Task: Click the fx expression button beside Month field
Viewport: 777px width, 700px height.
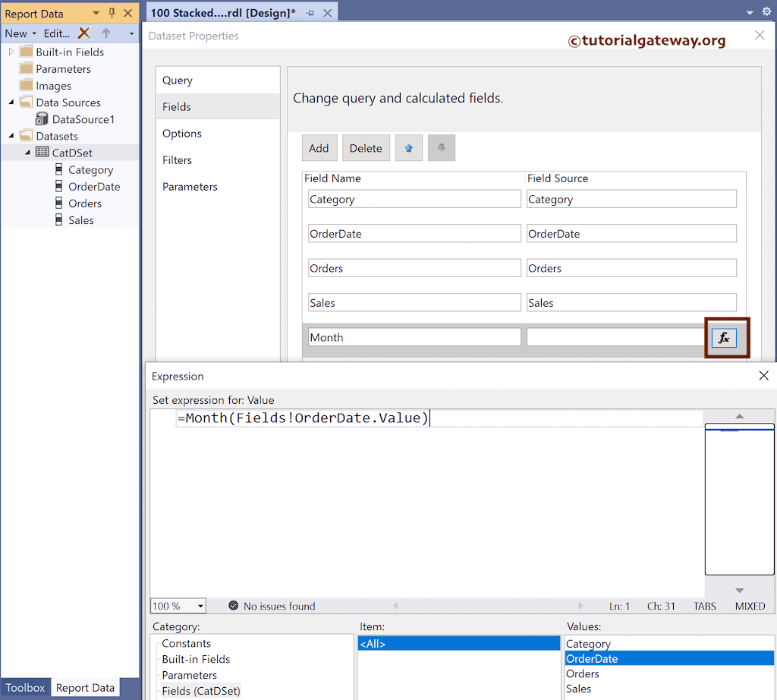Action: click(x=726, y=338)
